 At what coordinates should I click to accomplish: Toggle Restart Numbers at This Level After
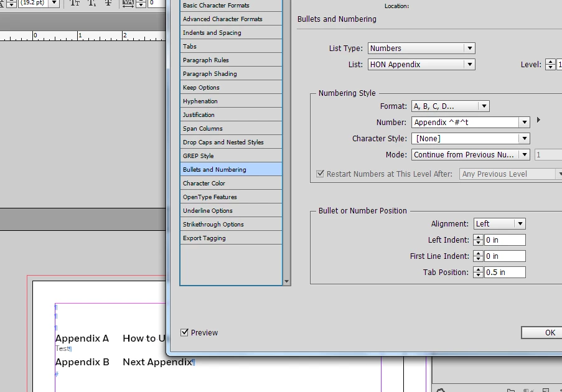(320, 174)
